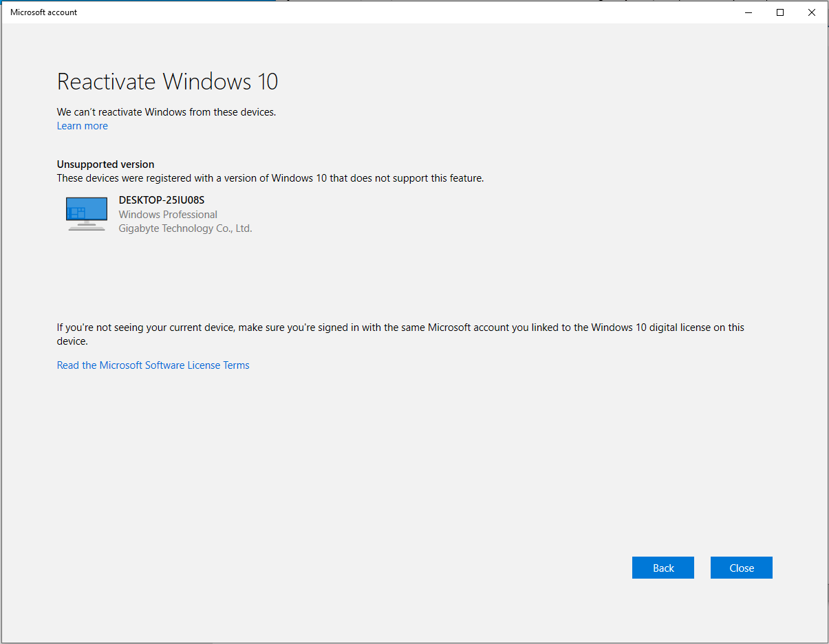The height and width of the screenshot is (644, 829).
Task: Click the Reactivate Windows 10 heading
Action: coord(167,82)
